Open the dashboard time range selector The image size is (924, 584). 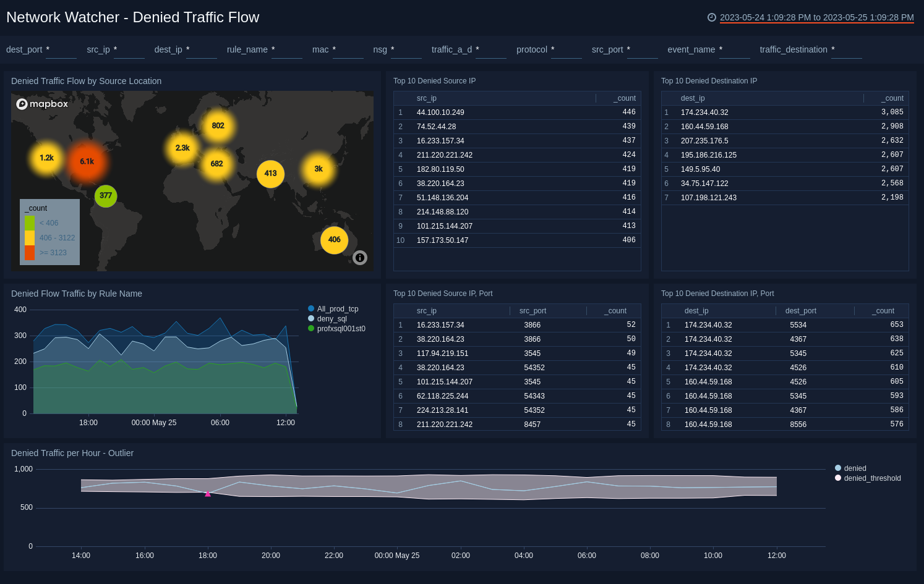pos(816,17)
